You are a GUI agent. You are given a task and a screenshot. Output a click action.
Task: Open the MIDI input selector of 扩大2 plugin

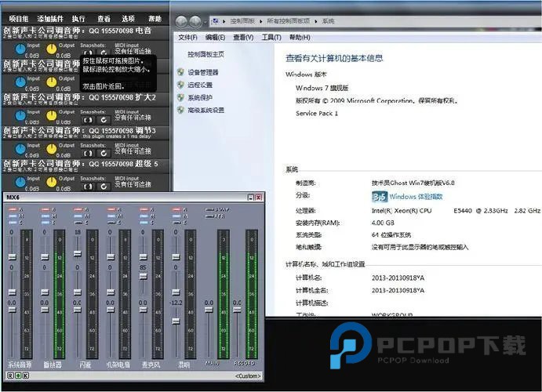[133, 118]
